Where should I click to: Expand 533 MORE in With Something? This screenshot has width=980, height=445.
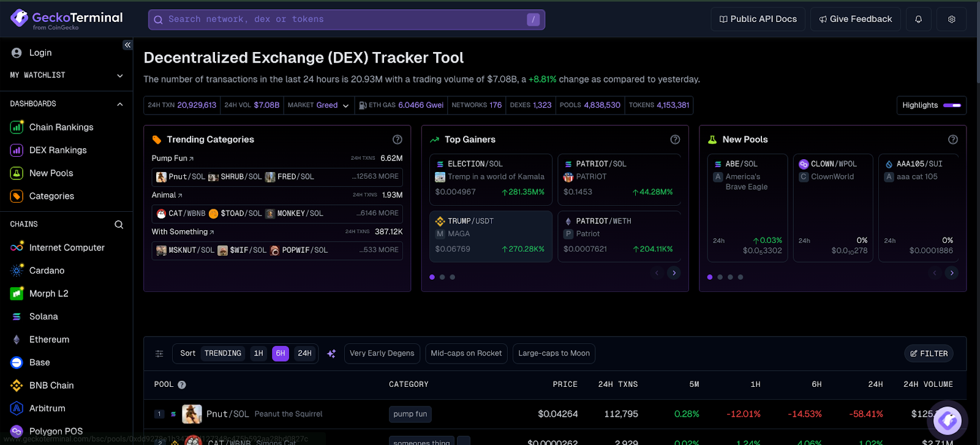tap(379, 250)
